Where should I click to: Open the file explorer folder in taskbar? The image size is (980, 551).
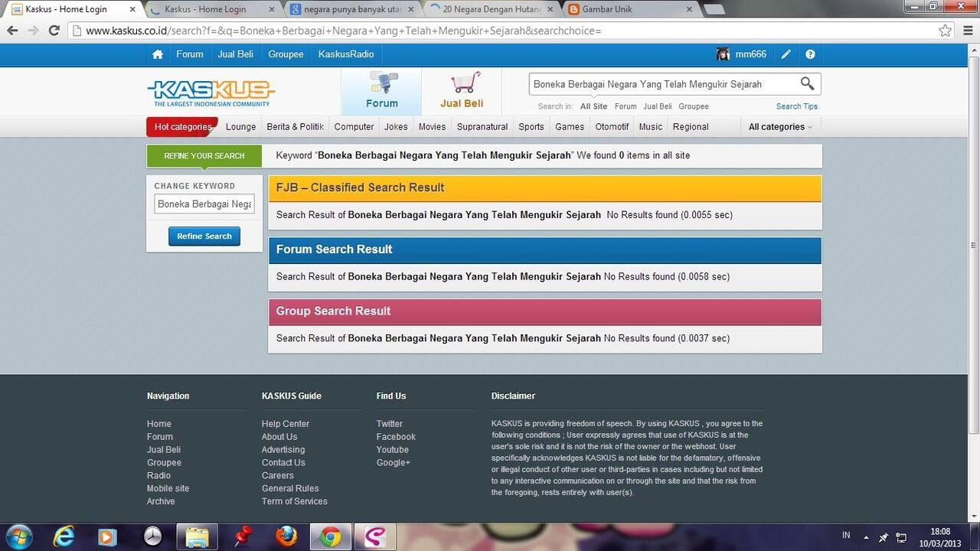click(198, 536)
